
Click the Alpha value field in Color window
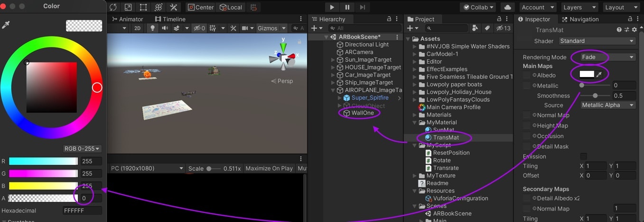pos(91,198)
